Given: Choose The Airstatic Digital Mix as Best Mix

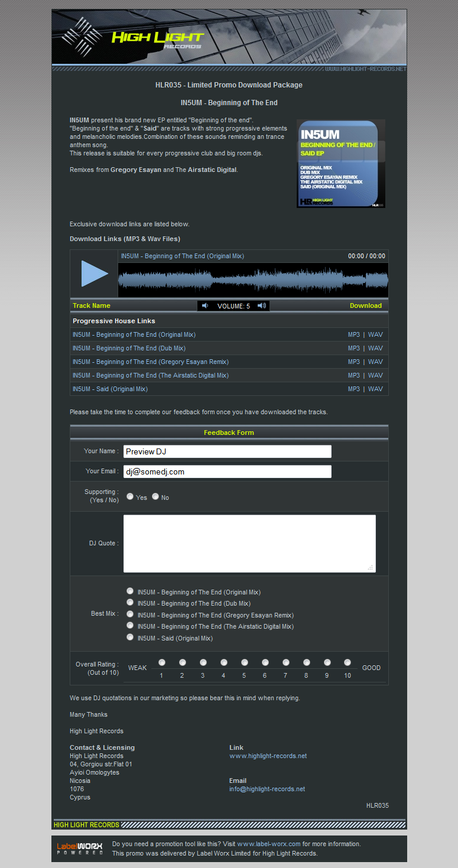Looking at the screenshot, I should coord(130,625).
